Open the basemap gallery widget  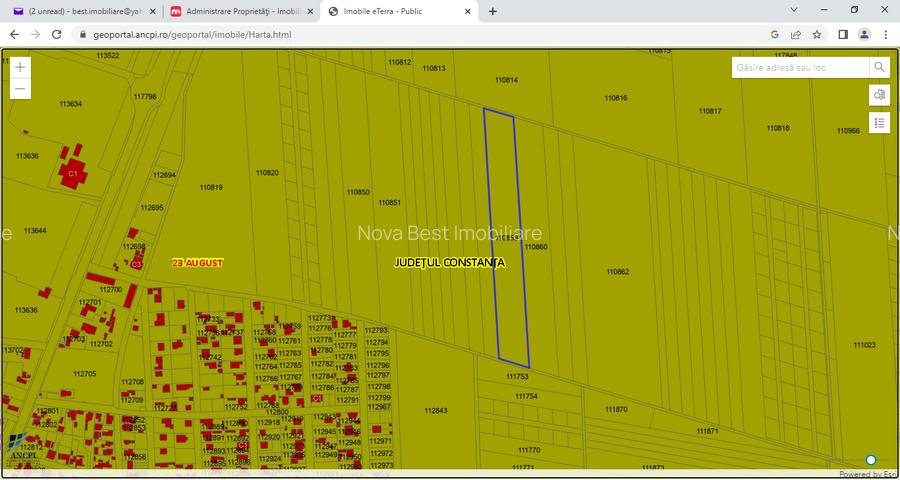click(x=879, y=94)
